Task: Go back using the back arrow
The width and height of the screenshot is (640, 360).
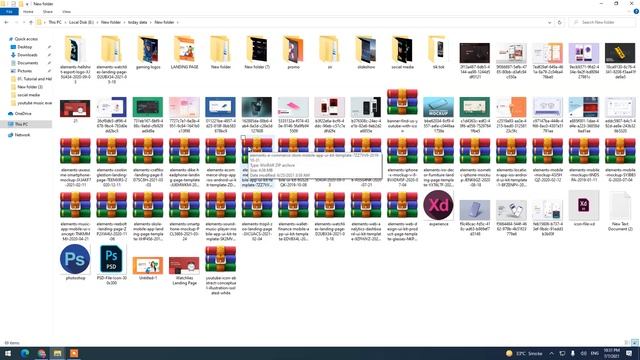Action: point(6,22)
